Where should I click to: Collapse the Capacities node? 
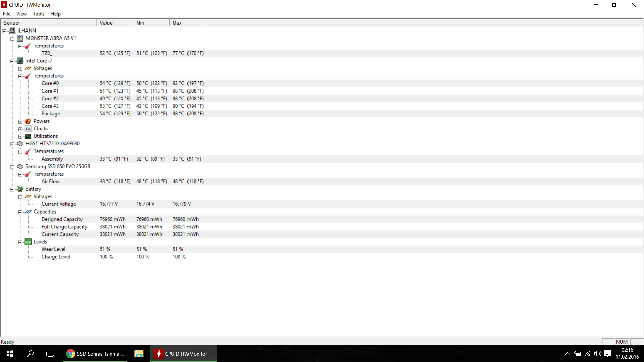(20, 212)
